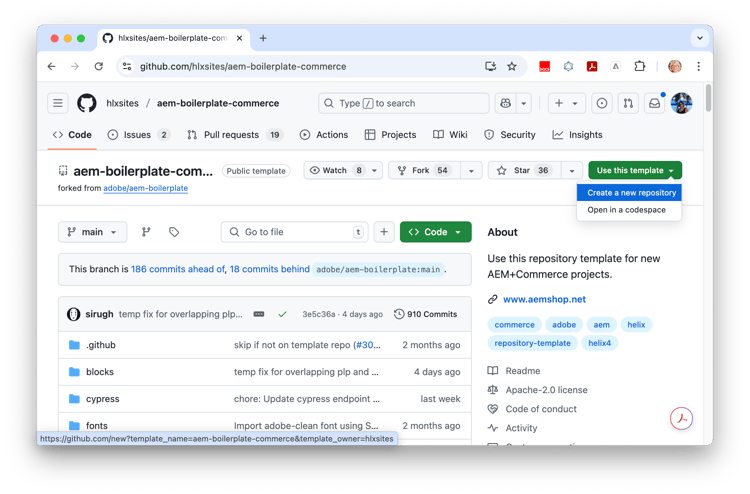
Task: Open the main branch selector
Action: (92, 232)
